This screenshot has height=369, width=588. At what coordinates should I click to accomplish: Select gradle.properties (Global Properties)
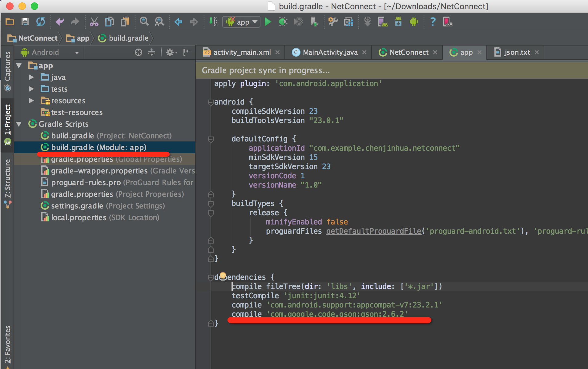(x=112, y=159)
